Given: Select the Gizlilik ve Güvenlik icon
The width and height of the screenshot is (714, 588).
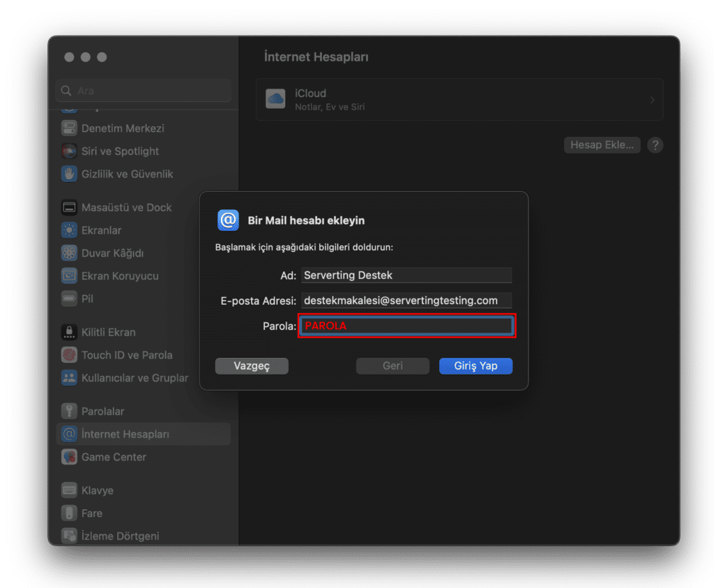Looking at the screenshot, I should tap(69, 174).
